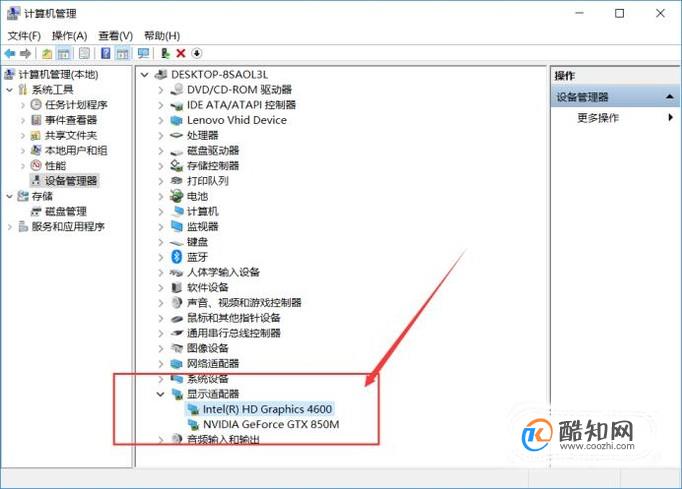The image size is (682, 489).
Task: Click the Scan for hardware changes monitor icon
Action: point(143,54)
